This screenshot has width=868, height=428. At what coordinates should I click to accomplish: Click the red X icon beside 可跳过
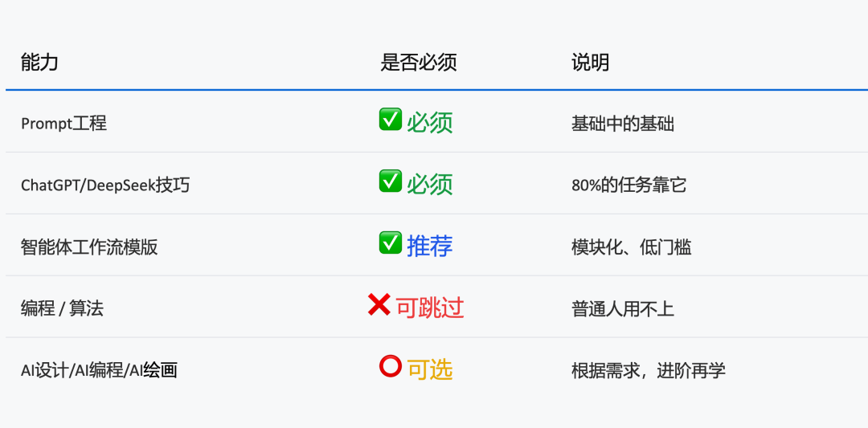point(379,304)
